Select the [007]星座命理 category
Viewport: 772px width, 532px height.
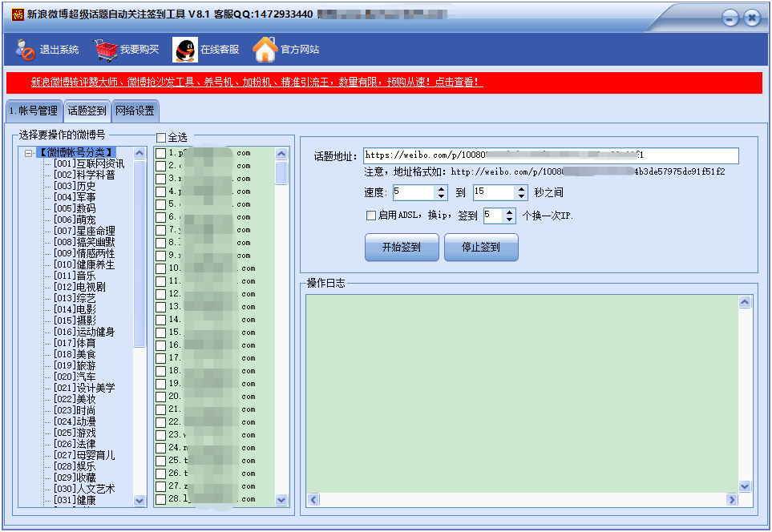click(84, 231)
